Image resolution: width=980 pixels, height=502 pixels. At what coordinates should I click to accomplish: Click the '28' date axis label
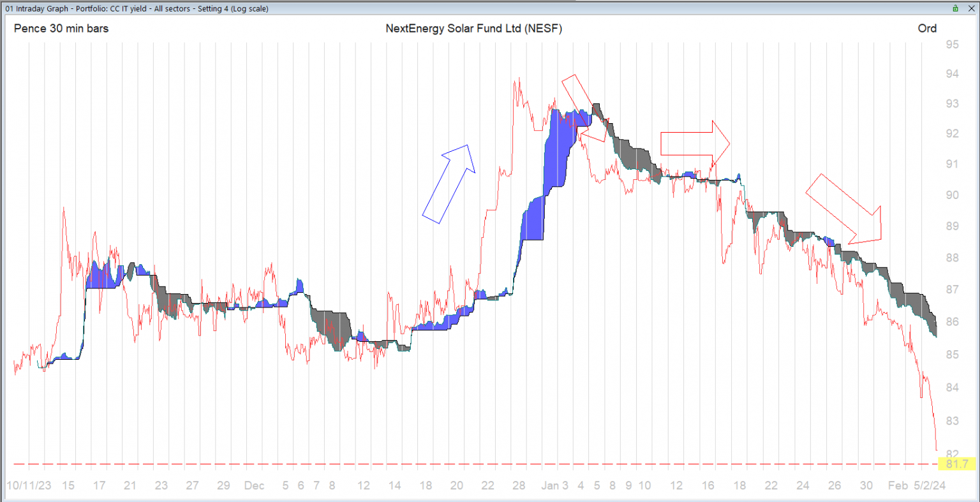519,485
